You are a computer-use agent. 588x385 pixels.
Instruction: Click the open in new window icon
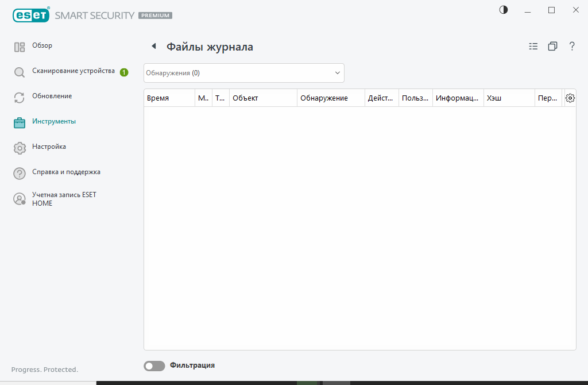pos(552,46)
